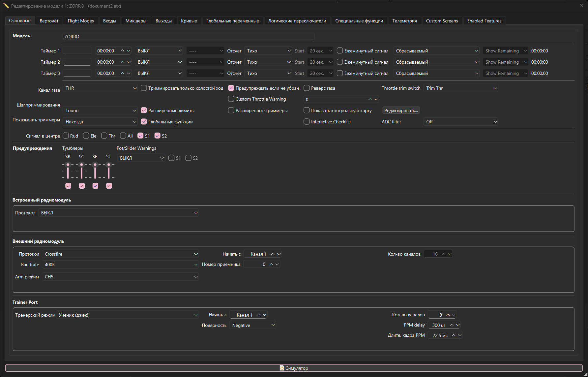Click the Редактировать button
The image size is (588, 377).
click(401, 110)
